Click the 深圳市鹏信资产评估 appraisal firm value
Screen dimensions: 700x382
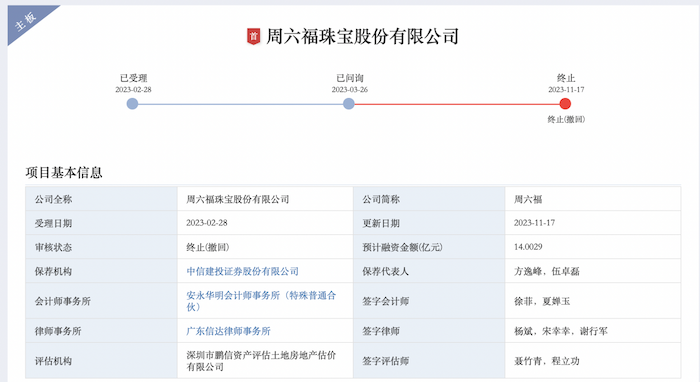click(x=261, y=361)
